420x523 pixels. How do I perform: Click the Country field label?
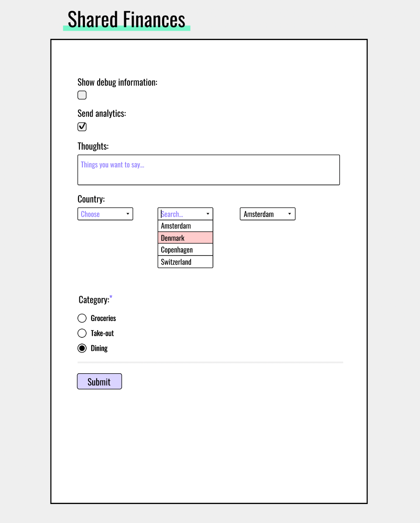click(x=91, y=198)
